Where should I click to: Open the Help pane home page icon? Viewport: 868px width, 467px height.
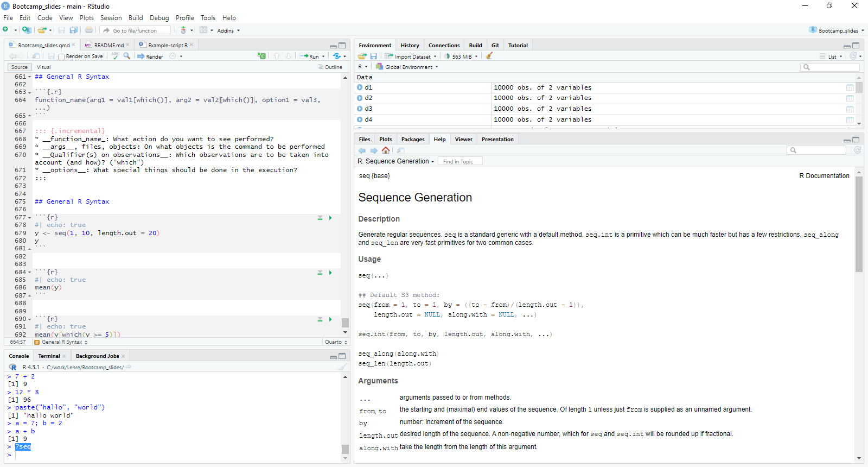tap(386, 150)
